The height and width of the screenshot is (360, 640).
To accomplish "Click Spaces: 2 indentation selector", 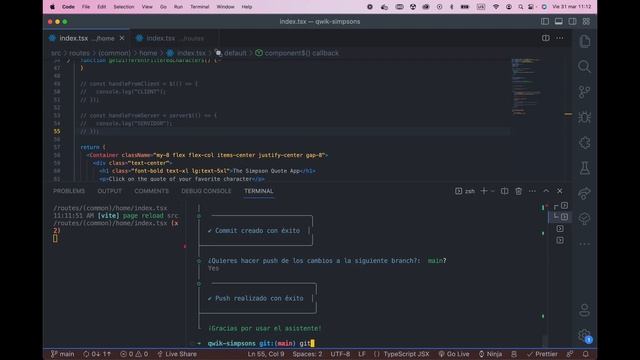I will [307, 354].
